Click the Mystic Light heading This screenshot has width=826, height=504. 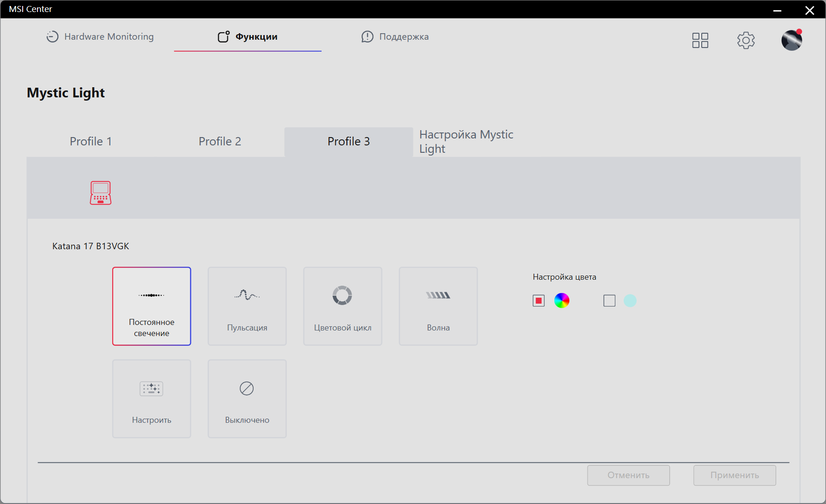(66, 93)
